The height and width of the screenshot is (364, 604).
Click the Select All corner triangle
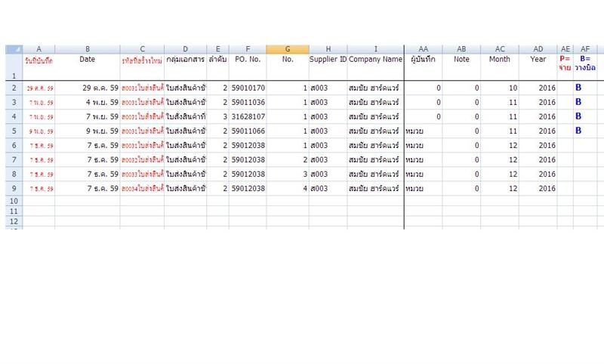[x=14, y=49]
